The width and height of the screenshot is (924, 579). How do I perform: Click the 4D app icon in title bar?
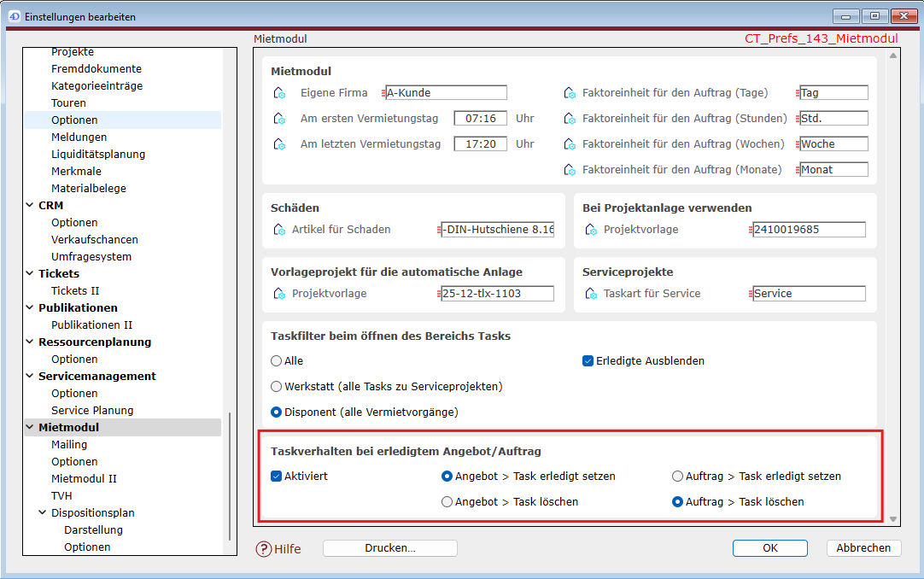pyautogui.click(x=15, y=16)
